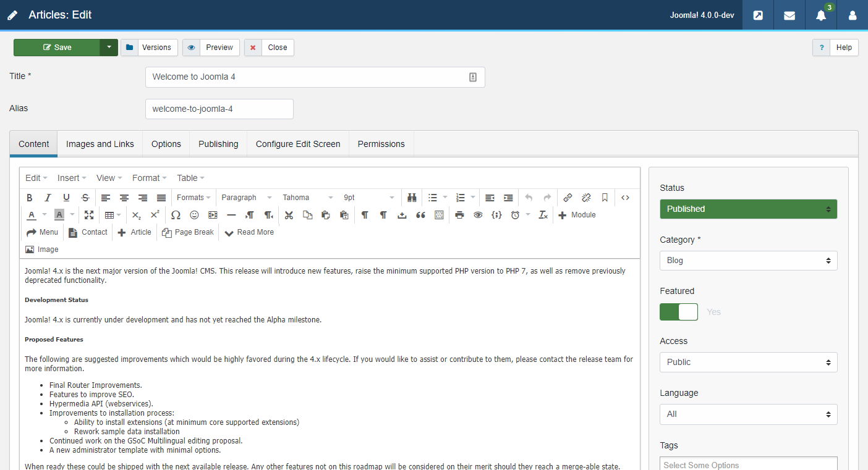Open the Language All dropdown

749,414
